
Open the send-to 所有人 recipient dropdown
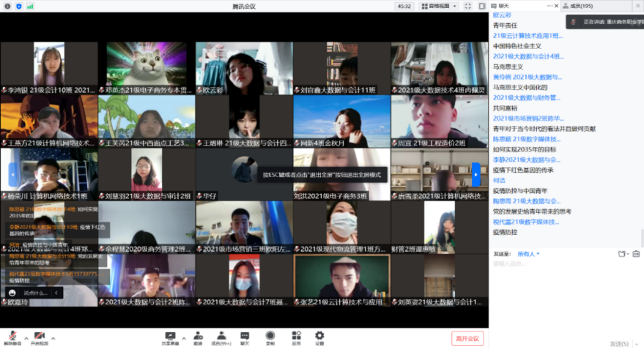pos(528,254)
